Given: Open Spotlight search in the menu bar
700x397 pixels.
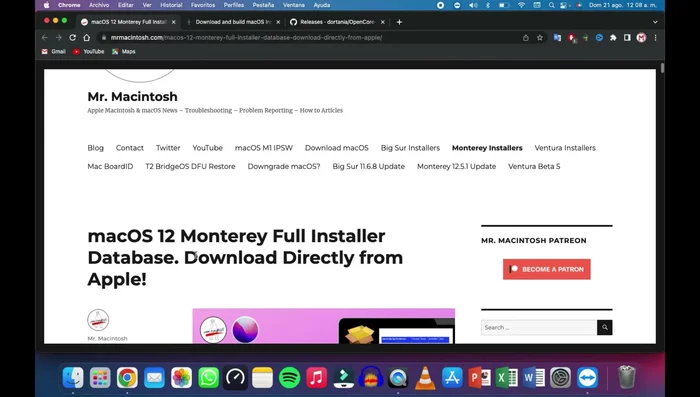Looking at the screenshot, I should pyautogui.click(x=552, y=5).
